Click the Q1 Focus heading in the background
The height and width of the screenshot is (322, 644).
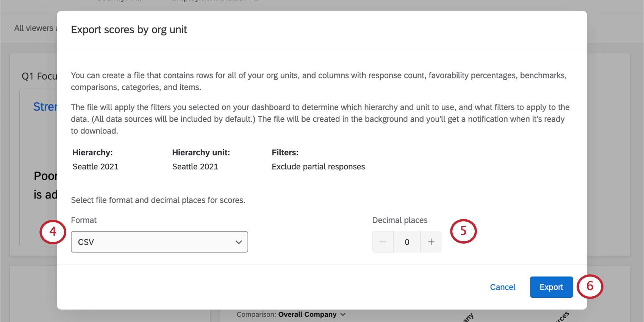coord(39,76)
